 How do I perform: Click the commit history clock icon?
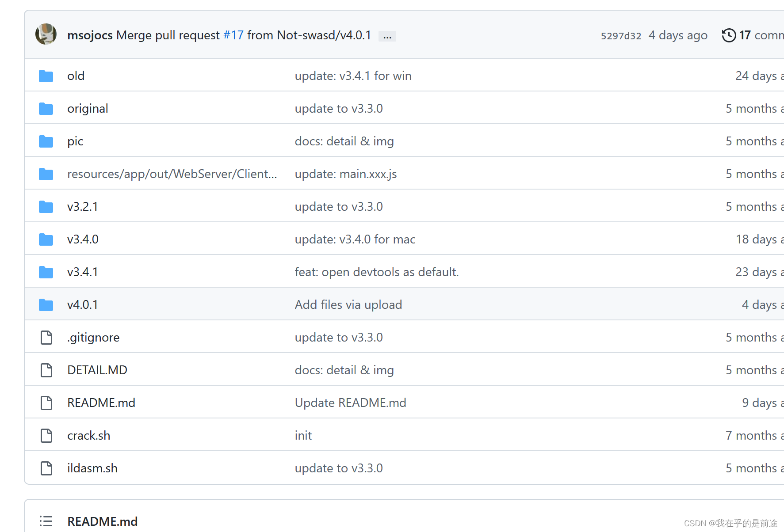tap(729, 35)
